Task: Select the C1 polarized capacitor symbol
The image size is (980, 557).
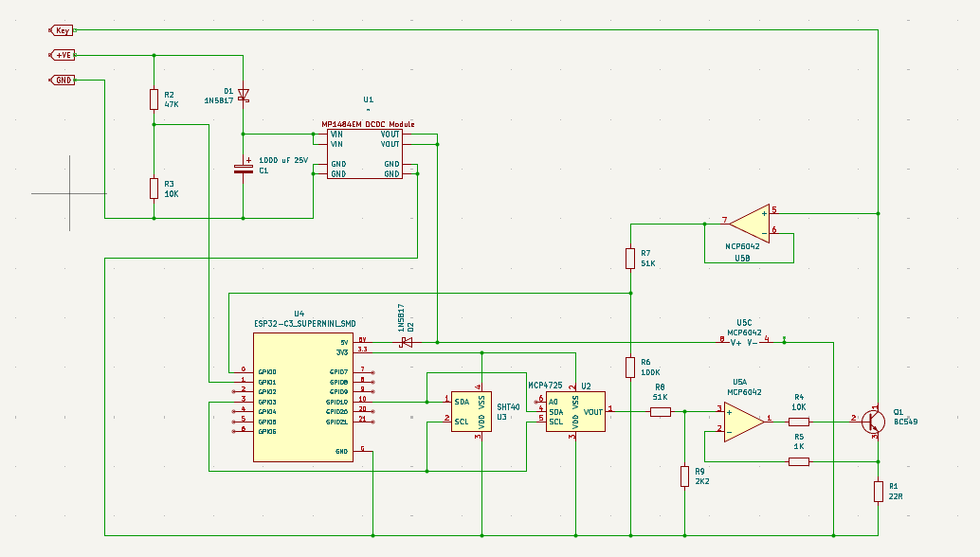Action: point(244,168)
